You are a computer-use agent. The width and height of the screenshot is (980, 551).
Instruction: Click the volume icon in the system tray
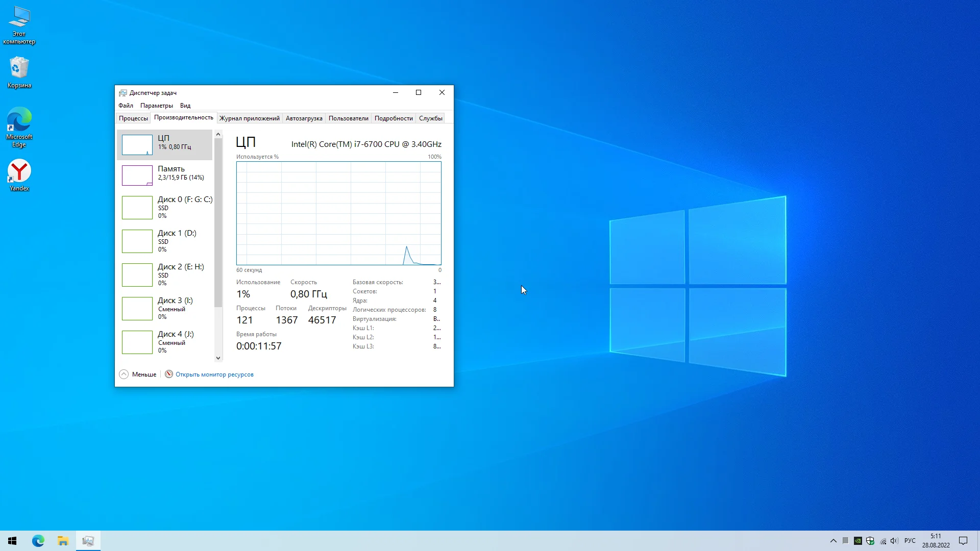click(x=894, y=541)
